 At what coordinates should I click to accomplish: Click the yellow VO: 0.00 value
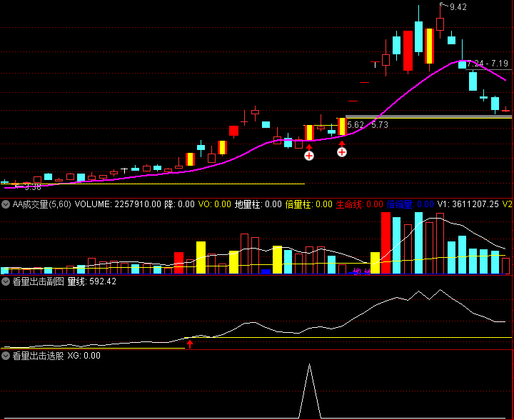pyautogui.click(x=215, y=204)
